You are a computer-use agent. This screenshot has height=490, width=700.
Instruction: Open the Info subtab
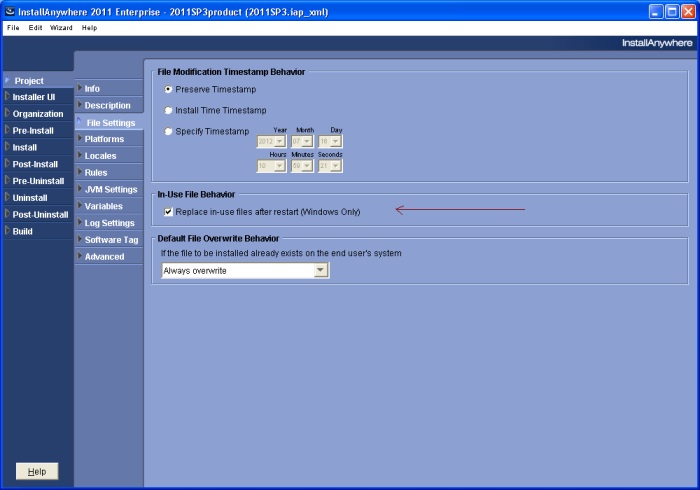pyautogui.click(x=109, y=88)
